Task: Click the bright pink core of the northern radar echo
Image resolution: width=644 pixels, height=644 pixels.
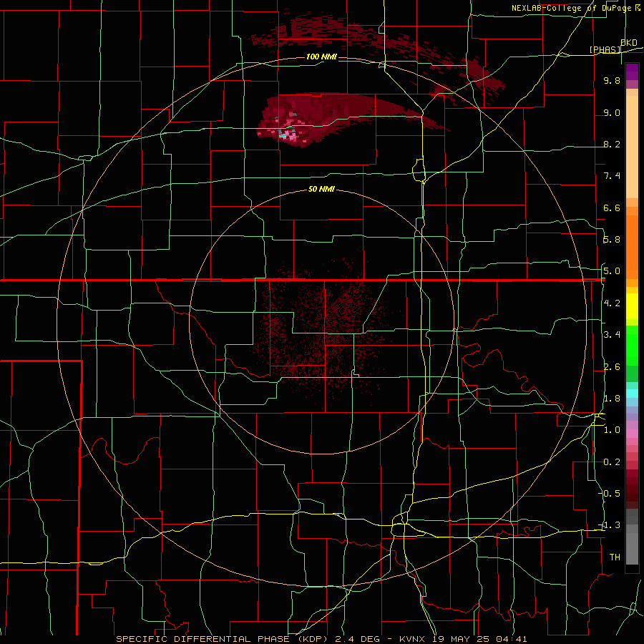Action: pos(291,137)
